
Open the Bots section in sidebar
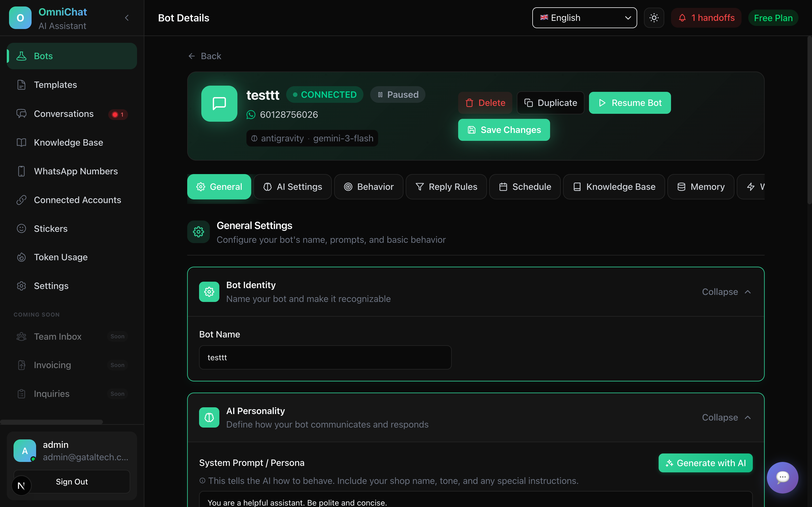click(x=43, y=56)
